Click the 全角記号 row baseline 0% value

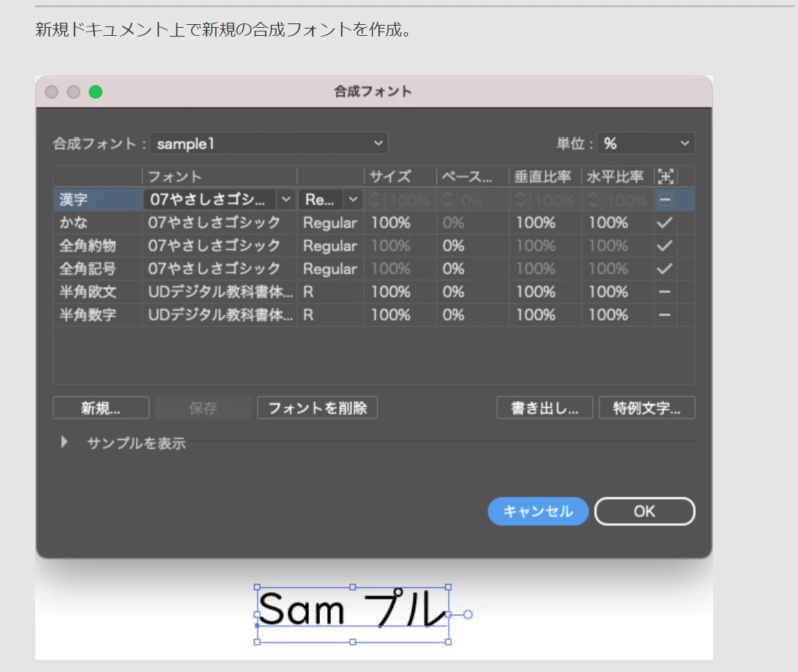click(x=453, y=269)
